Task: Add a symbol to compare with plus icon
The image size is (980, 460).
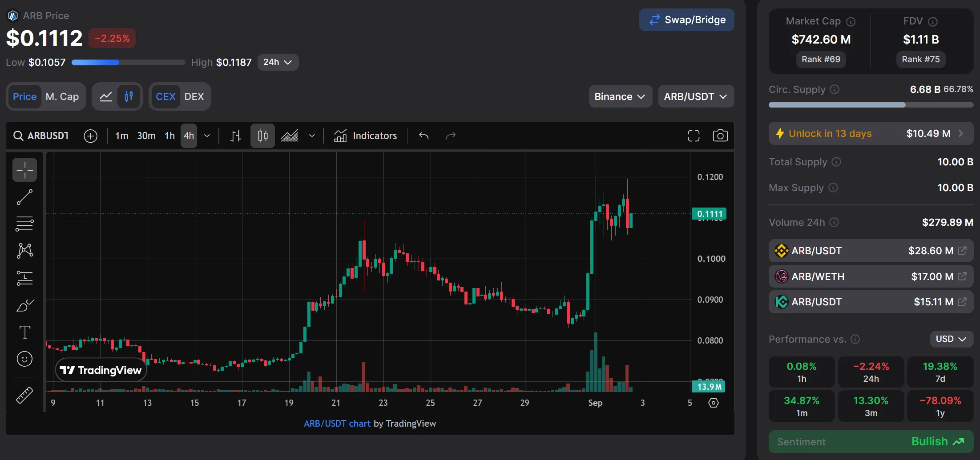Action: 90,136
